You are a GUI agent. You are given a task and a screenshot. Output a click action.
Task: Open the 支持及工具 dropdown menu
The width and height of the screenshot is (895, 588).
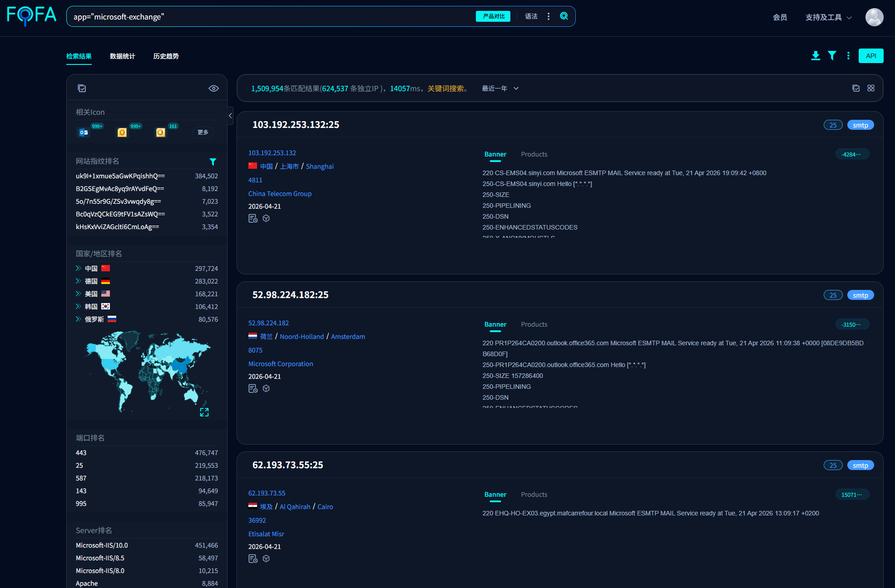pos(828,17)
